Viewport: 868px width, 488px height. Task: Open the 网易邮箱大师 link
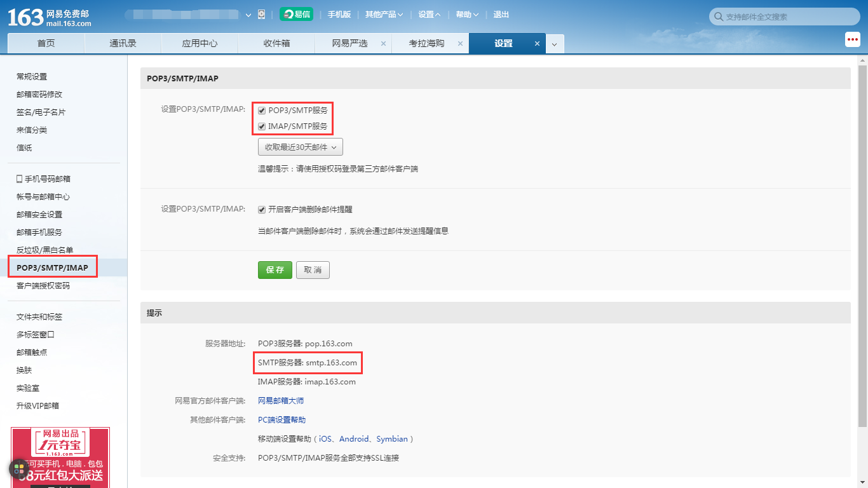tap(281, 401)
